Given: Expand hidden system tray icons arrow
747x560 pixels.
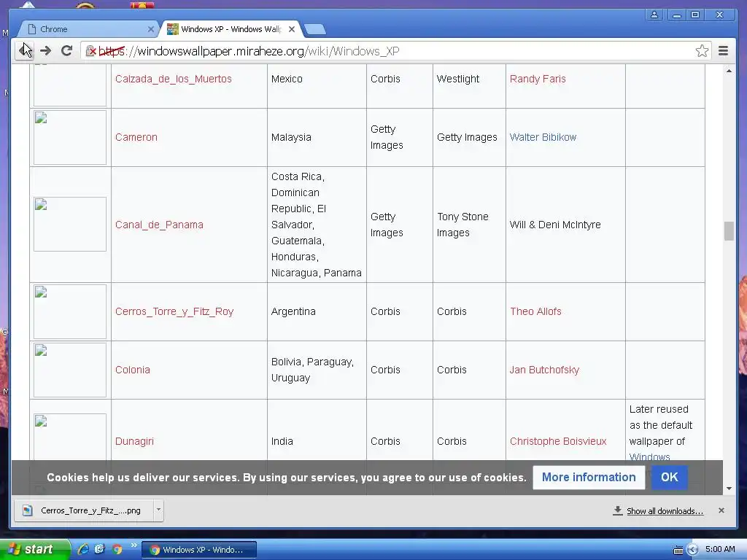Looking at the screenshot, I should pyautogui.click(x=692, y=550).
